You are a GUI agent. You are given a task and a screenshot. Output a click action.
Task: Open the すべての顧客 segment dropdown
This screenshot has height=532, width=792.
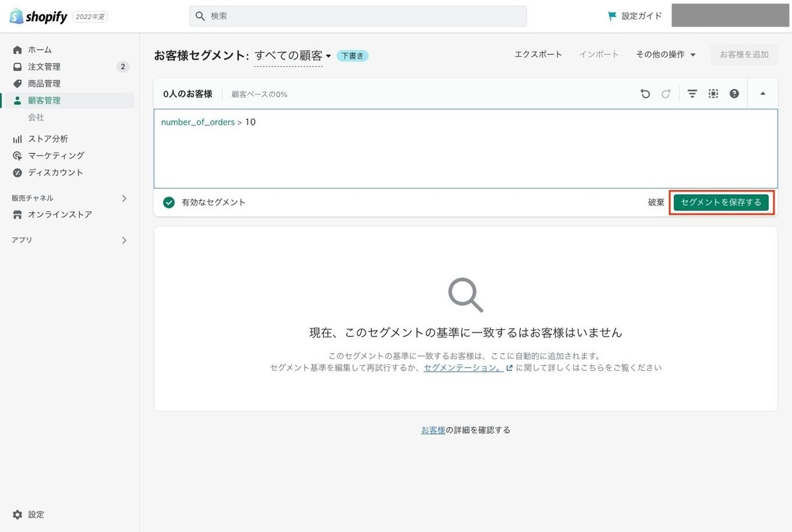point(292,55)
